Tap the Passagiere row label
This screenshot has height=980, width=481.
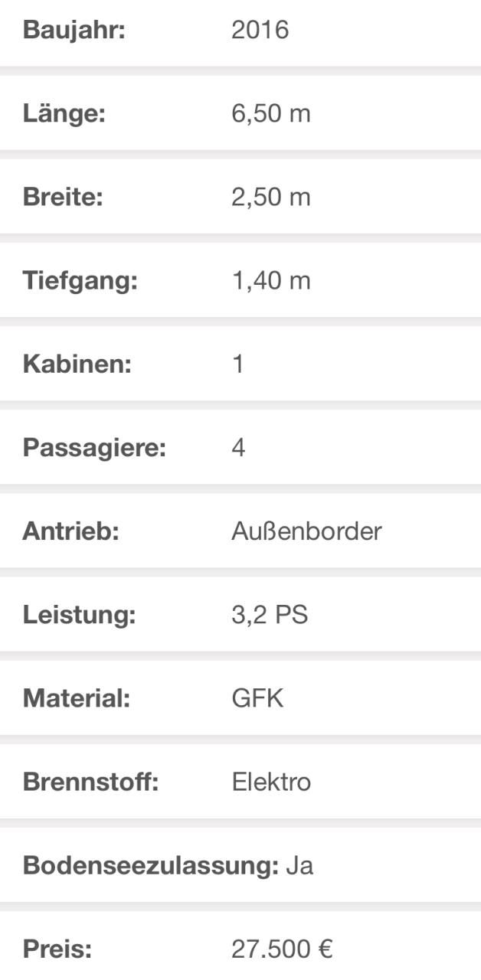94,448
